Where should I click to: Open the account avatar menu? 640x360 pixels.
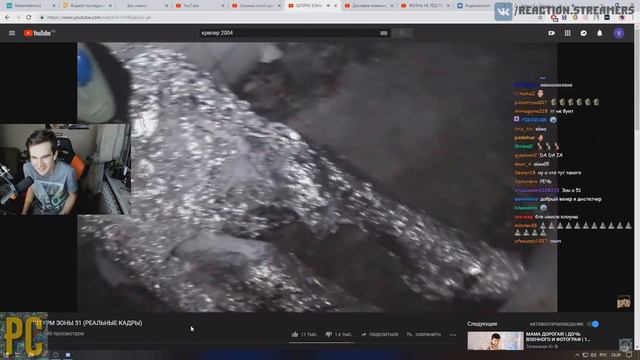tap(619, 33)
